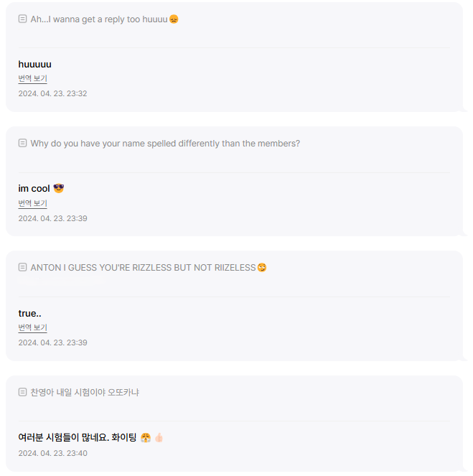Click the emoji after "NOT RIIZELESS"
This screenshot has height=476, width=473.
pyautogui.click(x=262, y=268)
